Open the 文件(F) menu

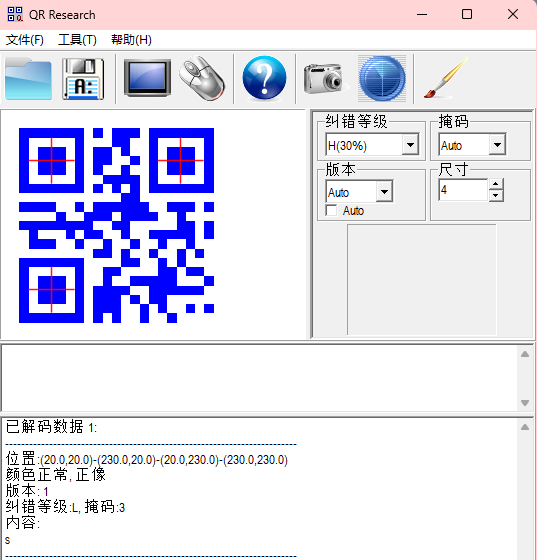25,40
